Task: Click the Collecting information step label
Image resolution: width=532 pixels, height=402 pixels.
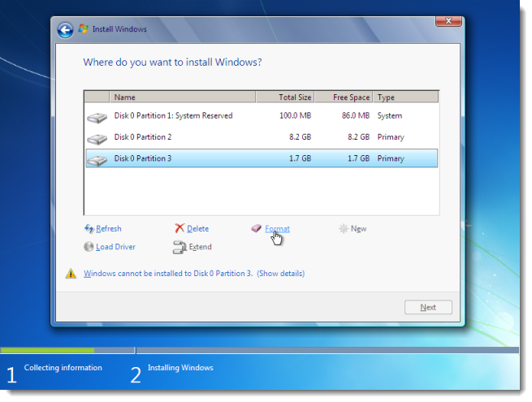Action: (63, 368)
